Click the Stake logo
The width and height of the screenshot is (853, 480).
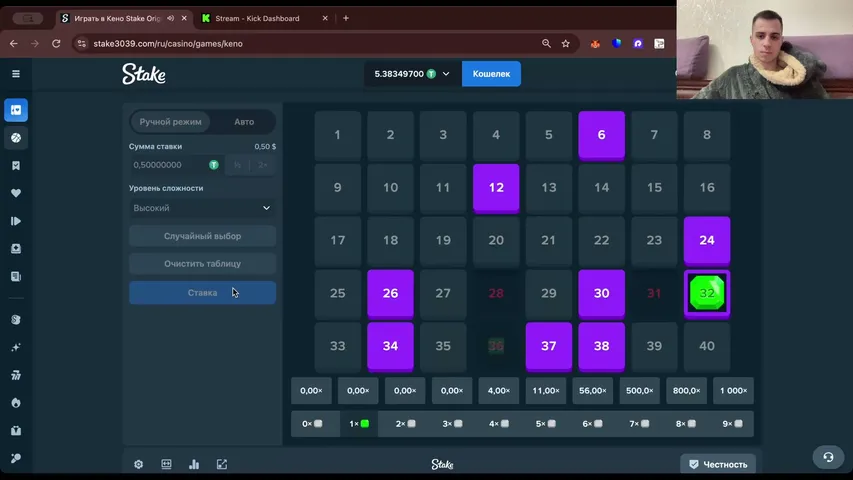(x=144, y=74)
